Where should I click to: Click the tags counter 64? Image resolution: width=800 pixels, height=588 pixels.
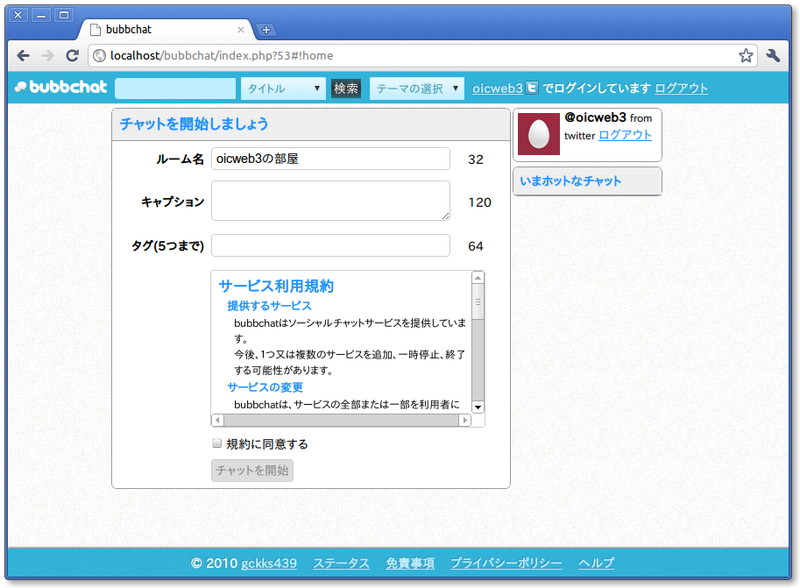[476, 246]
